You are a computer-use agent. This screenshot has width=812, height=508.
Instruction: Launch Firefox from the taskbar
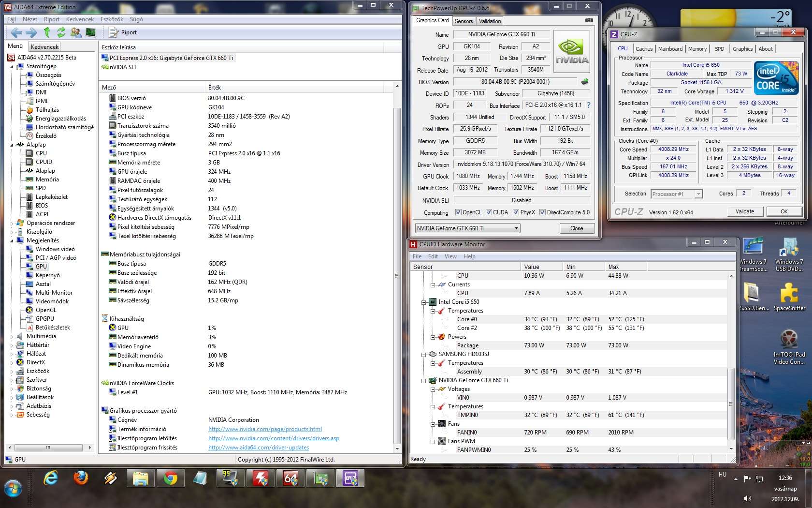point(81,478)
